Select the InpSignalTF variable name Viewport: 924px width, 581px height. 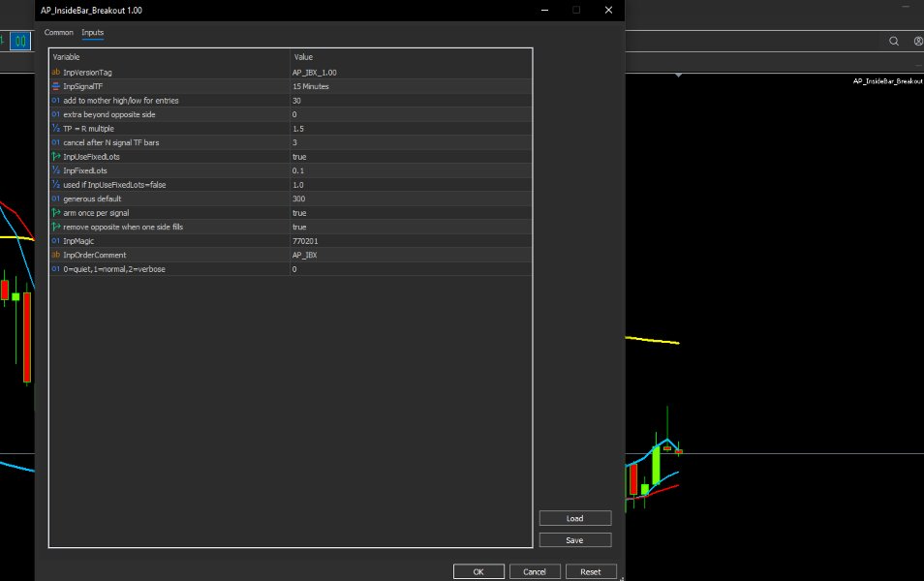[x=82, y=86]
